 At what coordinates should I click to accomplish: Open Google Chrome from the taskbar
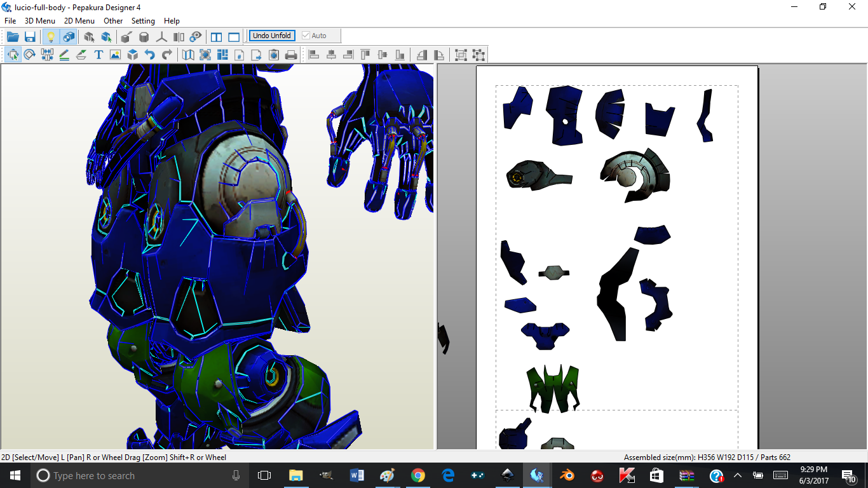(x=417, y=475)
